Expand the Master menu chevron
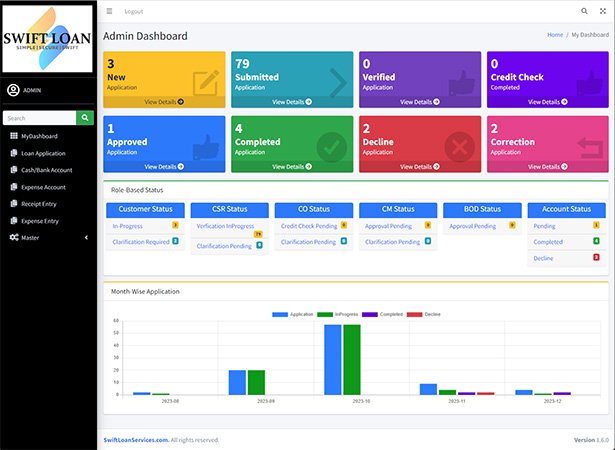The width and height of the screenshot is (615, 450). 86,237
